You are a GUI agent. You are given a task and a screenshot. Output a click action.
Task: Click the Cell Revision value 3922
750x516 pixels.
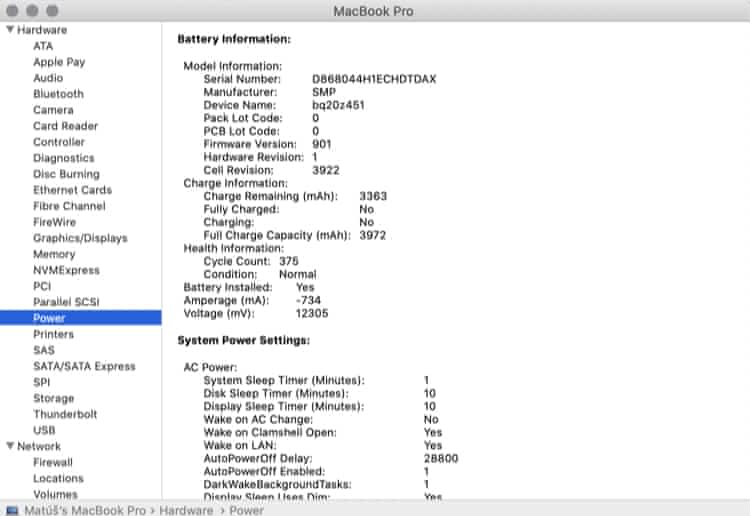click(326, 170)
